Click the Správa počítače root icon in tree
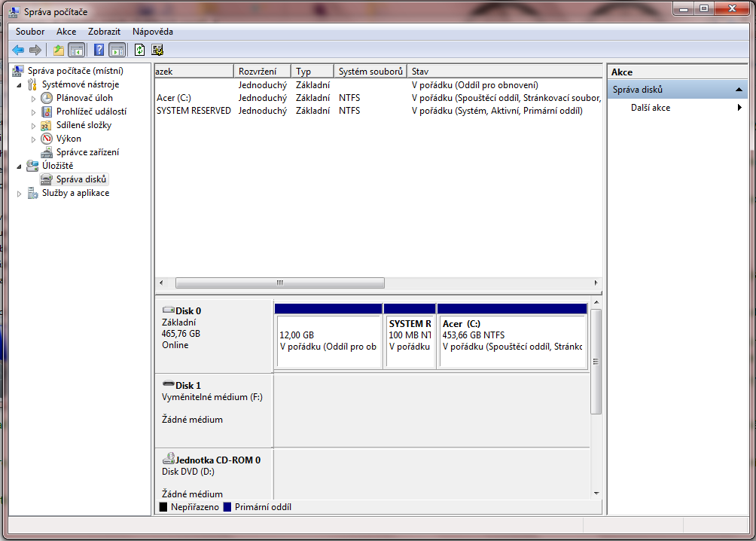Image resolution: width=756 pixels, height=541 pixels. point(18,71)
